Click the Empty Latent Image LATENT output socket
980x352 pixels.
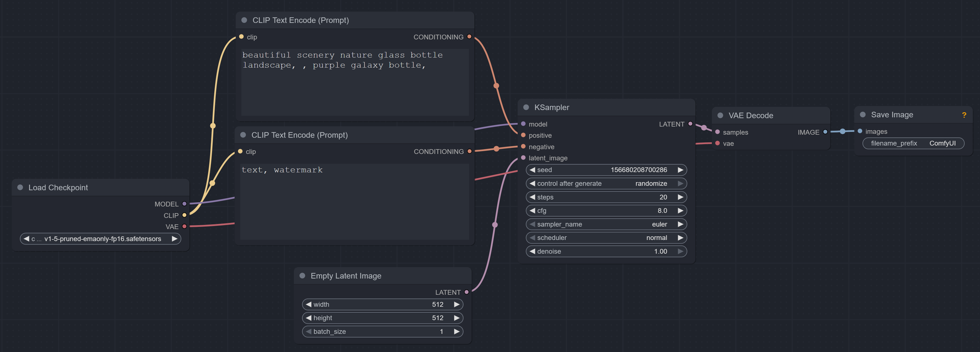466,292
